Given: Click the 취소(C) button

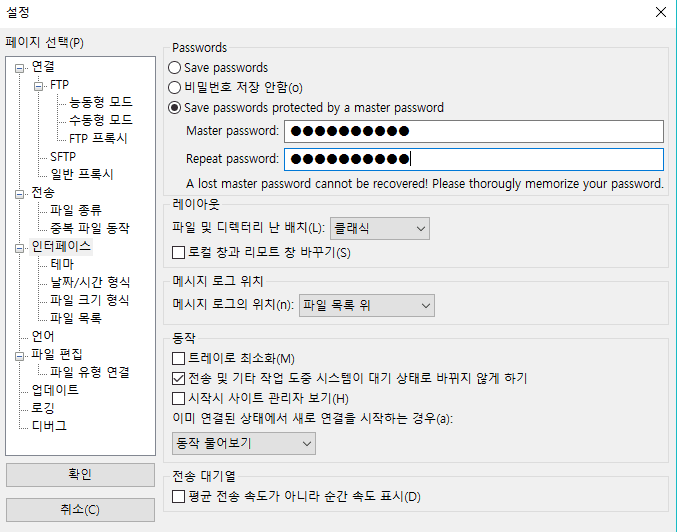Looking at the screenshot, I should 80,510.
